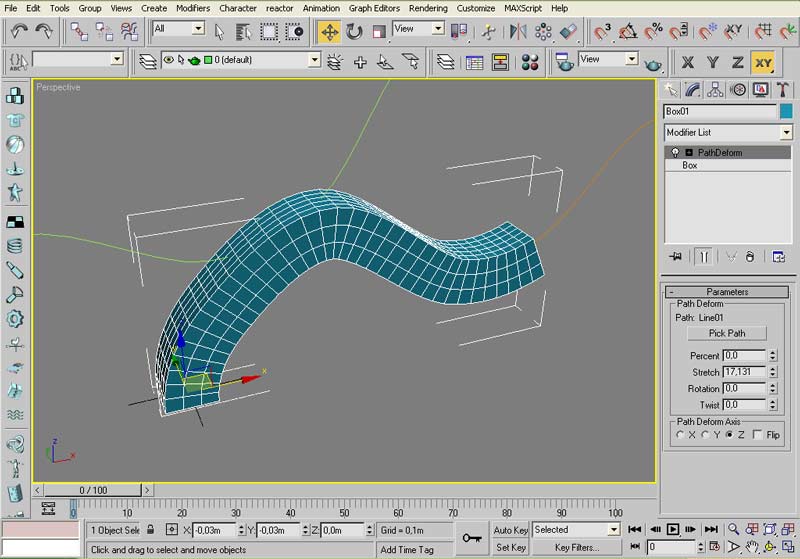This screenshot has height=559, width=800.
Task: Click the Pan hand viewport control
Action: click(x=752, y=547)
